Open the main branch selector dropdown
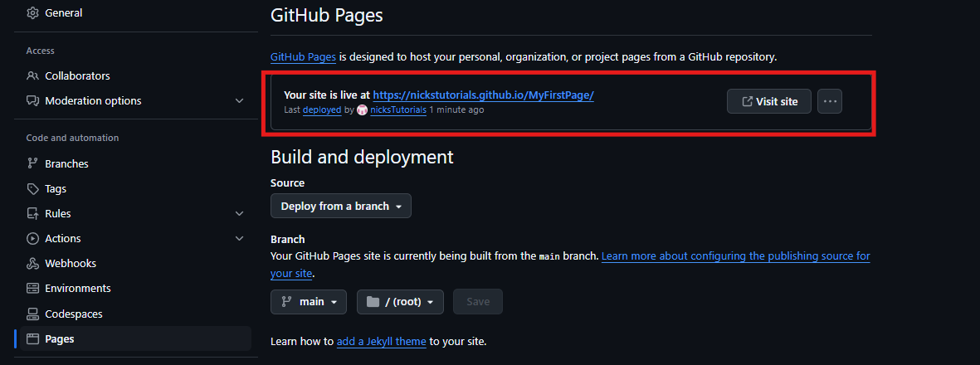This screenshot has height=365, width=980. click(x=309, y=302)
